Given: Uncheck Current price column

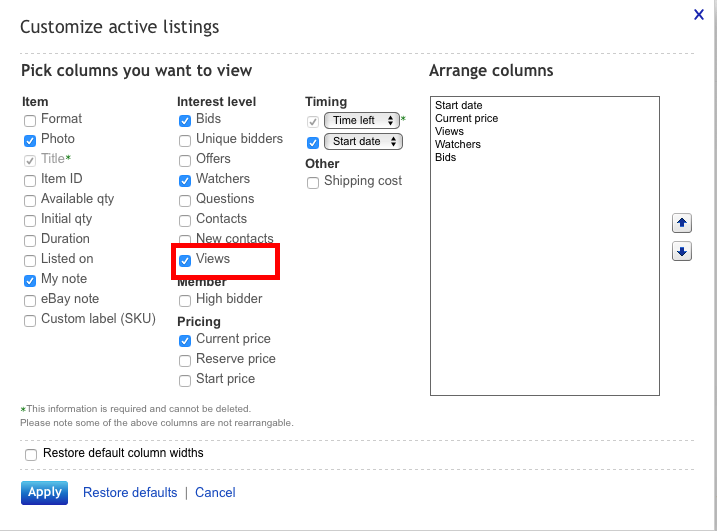Looking at the screenshot, I should point(185,341).
